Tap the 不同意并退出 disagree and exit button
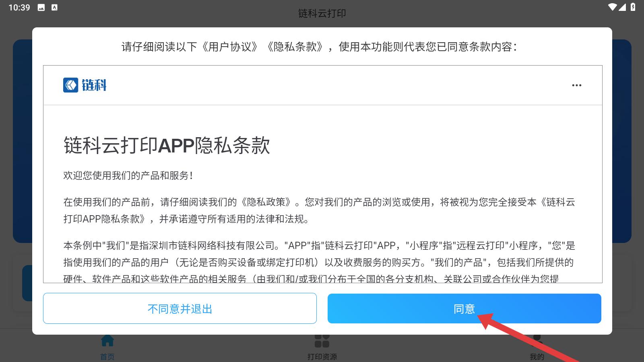 coord(180,309)
